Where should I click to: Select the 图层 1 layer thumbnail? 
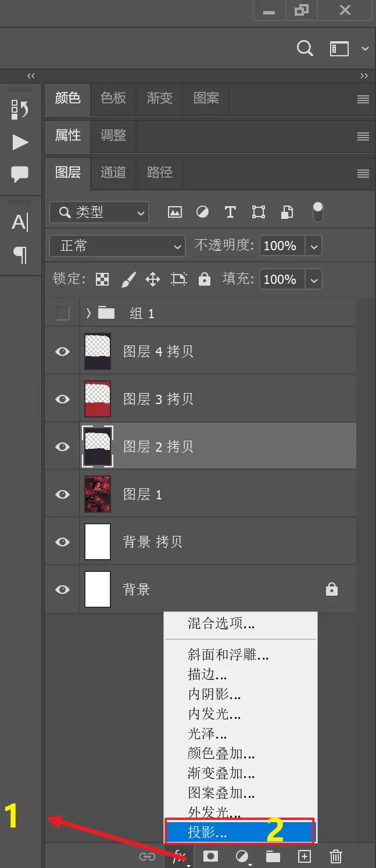pos(98,494)
